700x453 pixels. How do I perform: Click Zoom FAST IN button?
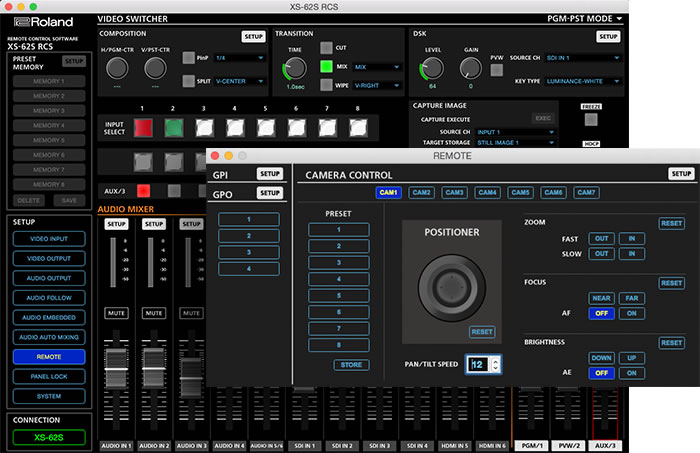(632, 238)
